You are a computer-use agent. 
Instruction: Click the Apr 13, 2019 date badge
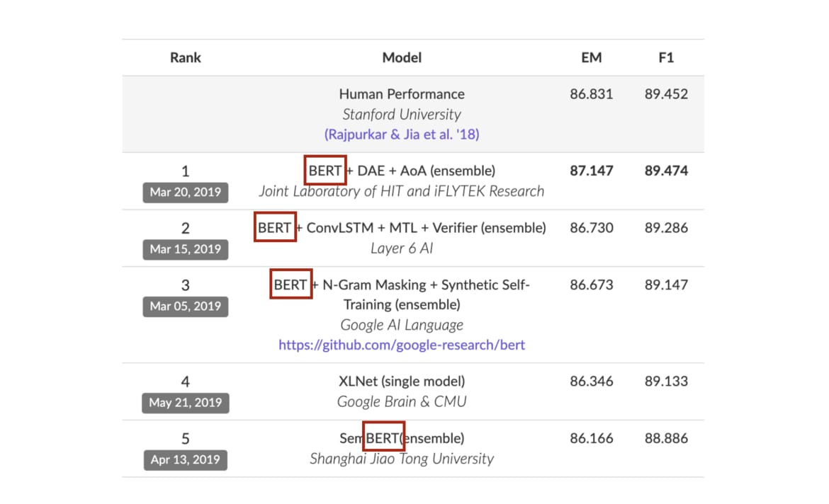pos(186,459)
